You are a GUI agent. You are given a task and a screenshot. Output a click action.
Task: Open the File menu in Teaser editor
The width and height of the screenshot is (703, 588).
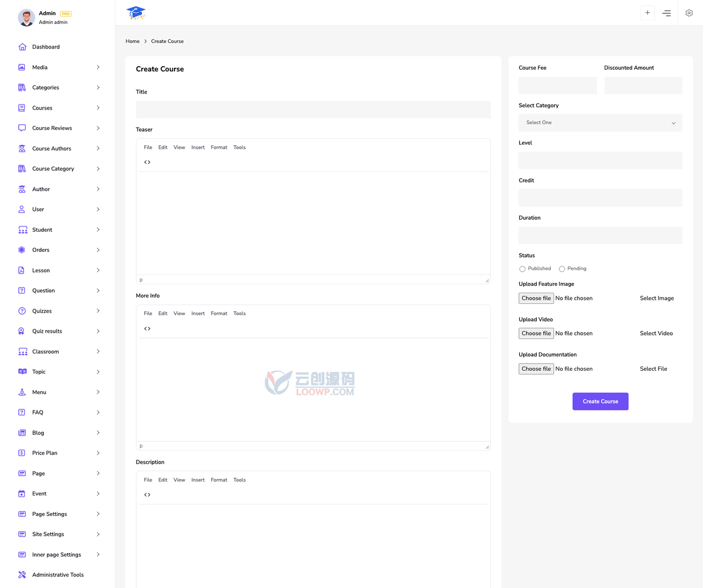[x=148, y=148]
